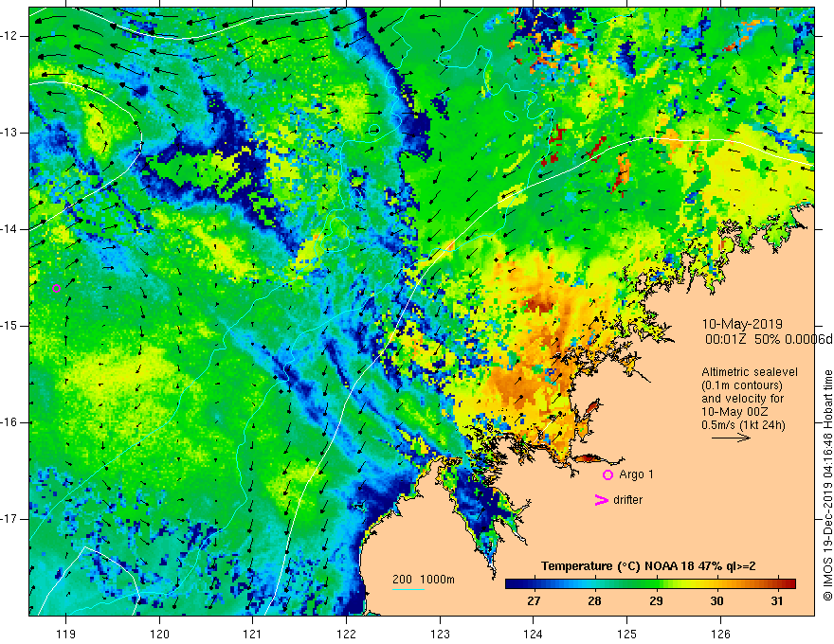Click the magenta Argo float circle near 119°E
The image size is (834, 644).
point(56,289)
